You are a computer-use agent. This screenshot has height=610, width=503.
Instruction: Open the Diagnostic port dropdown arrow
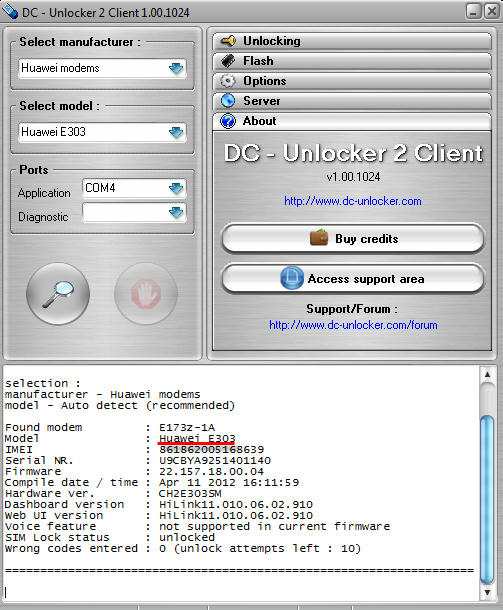176,212
